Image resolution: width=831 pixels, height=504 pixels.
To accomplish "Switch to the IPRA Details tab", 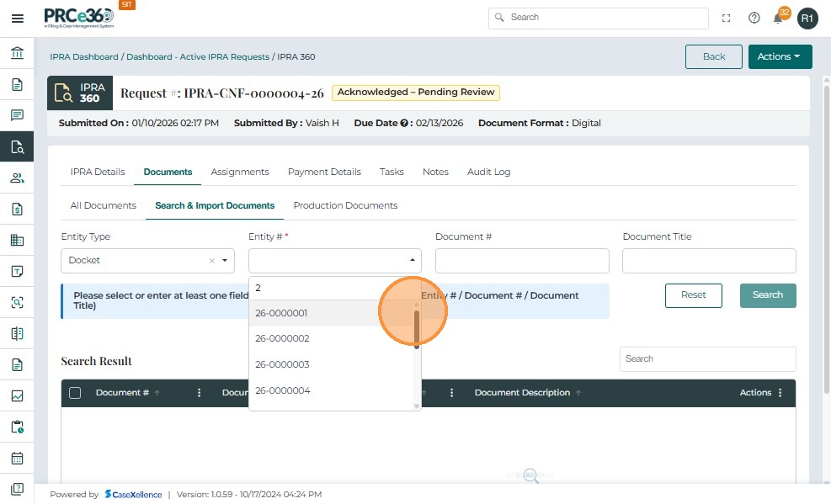I will pyautogui.click(x=98, y=172).
